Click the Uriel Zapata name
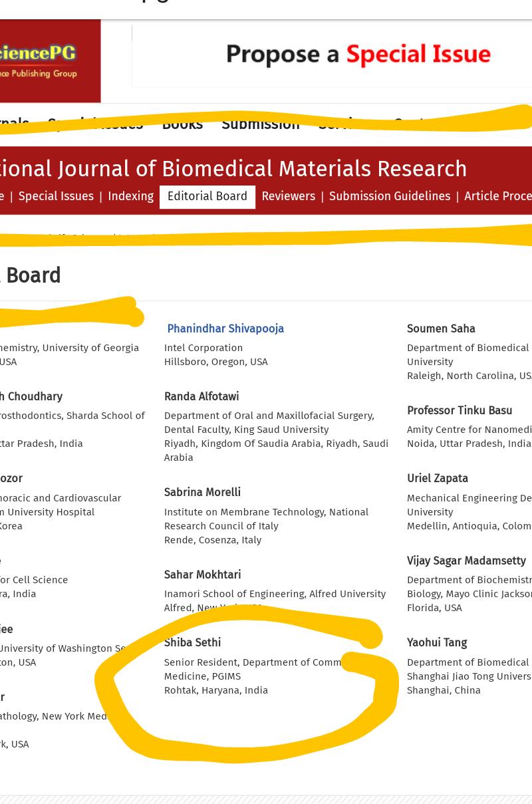Viewport: 532px width, 804px height. click(x=438, y=479)
